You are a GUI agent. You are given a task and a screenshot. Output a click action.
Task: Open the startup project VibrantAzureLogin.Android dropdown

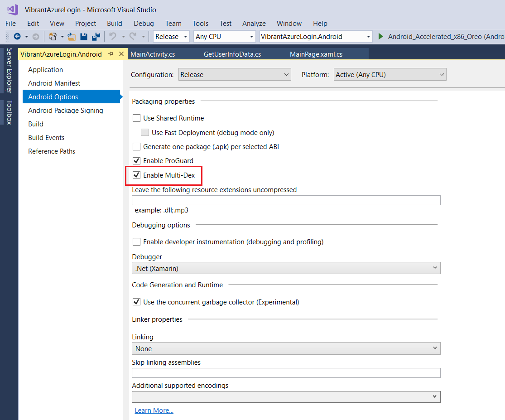[x=316, y=36]
